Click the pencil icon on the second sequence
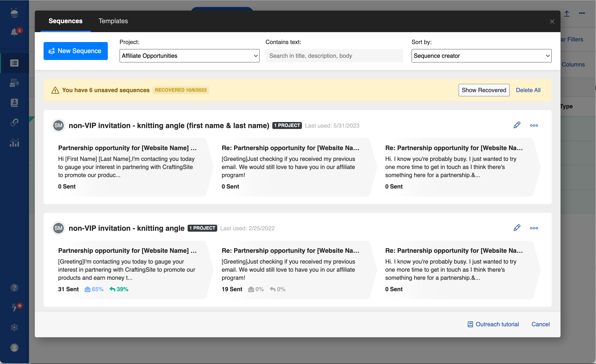 click(517, 228)
